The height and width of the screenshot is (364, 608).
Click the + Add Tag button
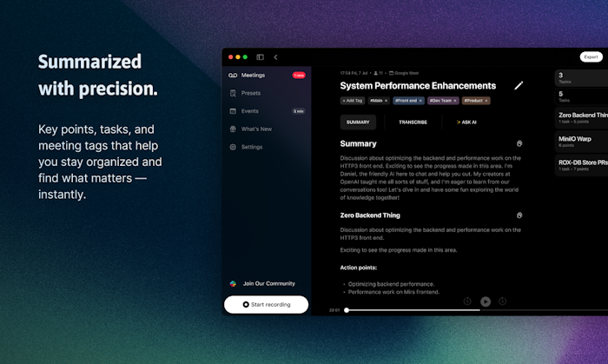pyautogui.click(x=353, y=101)
